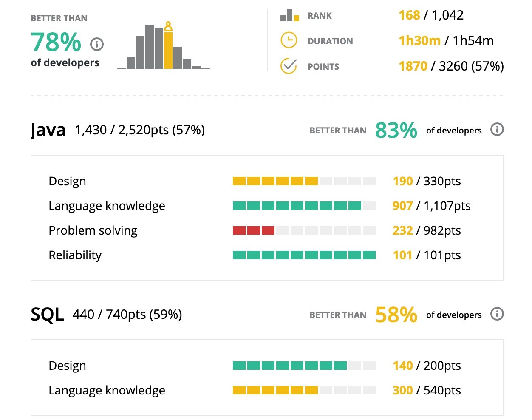The height and width of the screenshot is (420, 532).
Task: Select the SQL section heading
Action: pos(47,315)
